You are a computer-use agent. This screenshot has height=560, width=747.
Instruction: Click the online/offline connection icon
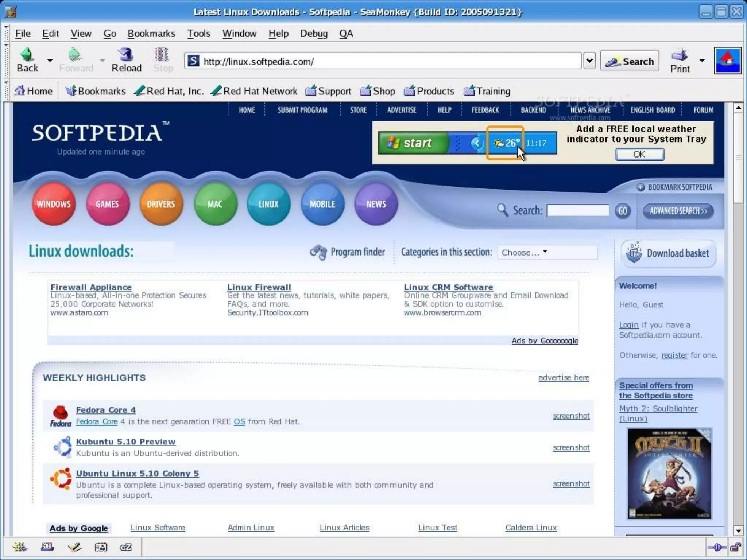pyautogui.click(x=716, y=547)
